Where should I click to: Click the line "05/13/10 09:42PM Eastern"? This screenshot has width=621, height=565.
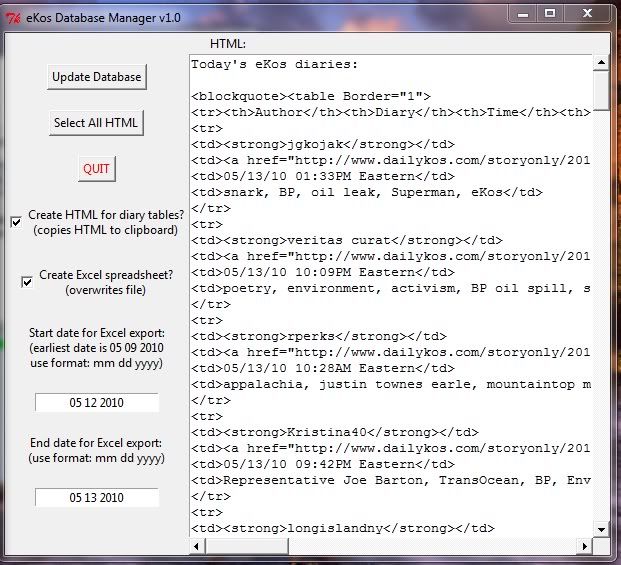tap(323, 464)
